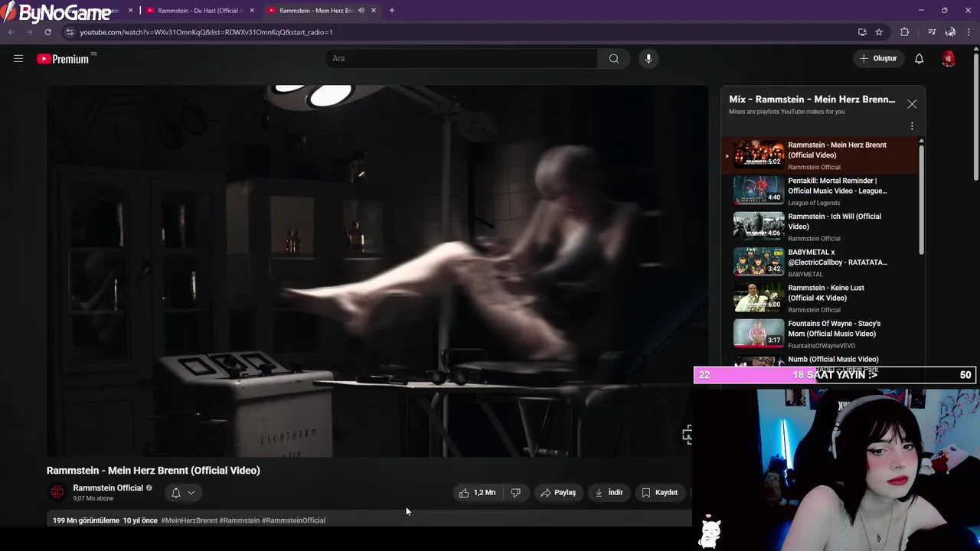Image resolution: width=980 pixels, height=551 pixels.
Task: Open the Mix playlist three-dot options
Action: pos(911,126)
